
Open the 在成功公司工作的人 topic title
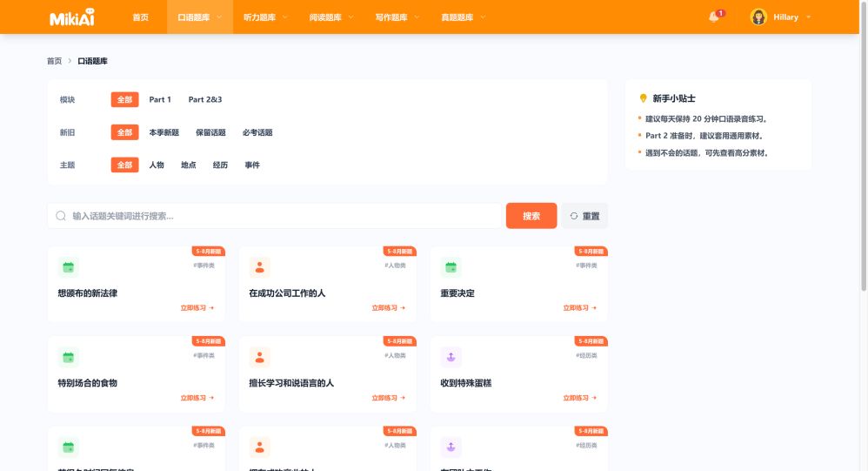pos(287,293)
